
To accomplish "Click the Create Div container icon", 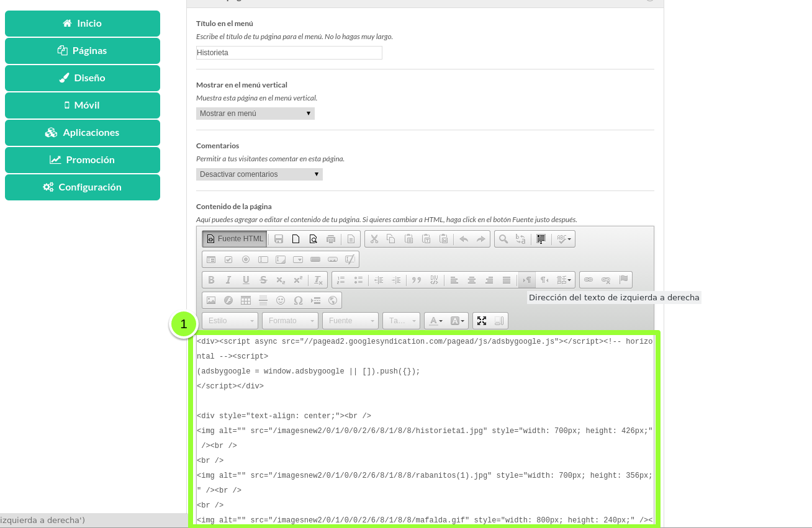I will coord(434,280).
